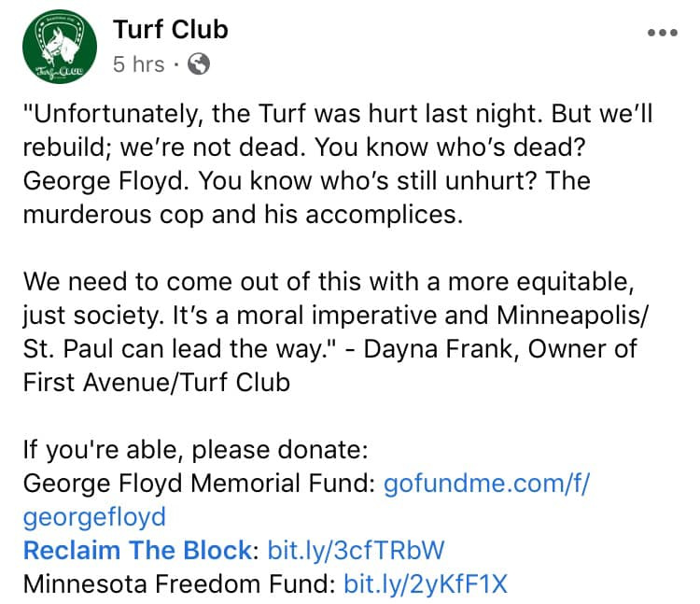This screenshot has width=700, height=604.
Task: Click the script Turf Club text inside the avatar
Action: pos(60,71)
